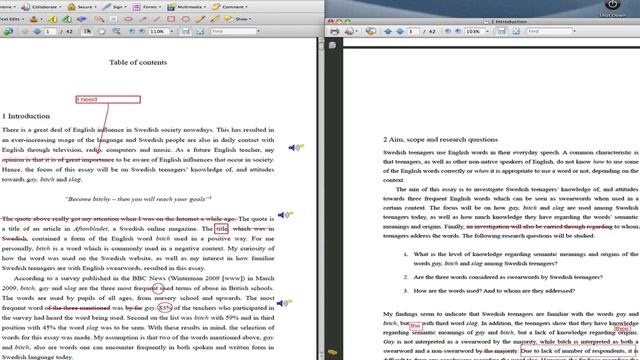
Task: Open Find options dropdown in right window
Action: coord(574,31)
